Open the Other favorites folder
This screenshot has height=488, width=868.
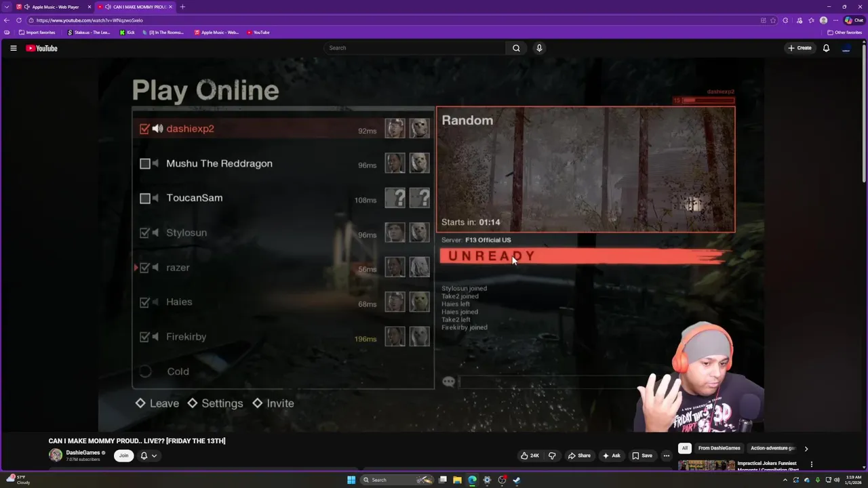coord(845,33)
